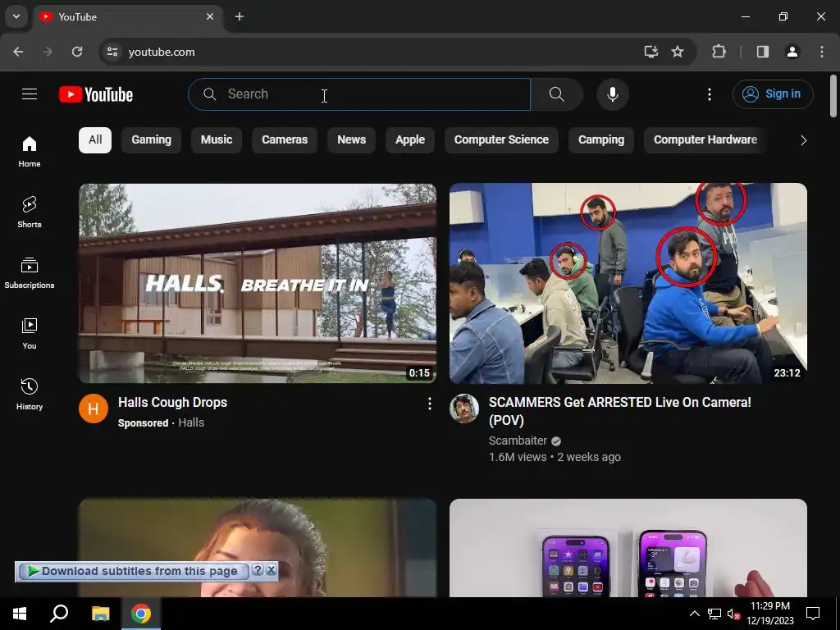Reload the page in Chrome
Image resolution: width=840 pixels, height=630 pixels.
point(77,52)
